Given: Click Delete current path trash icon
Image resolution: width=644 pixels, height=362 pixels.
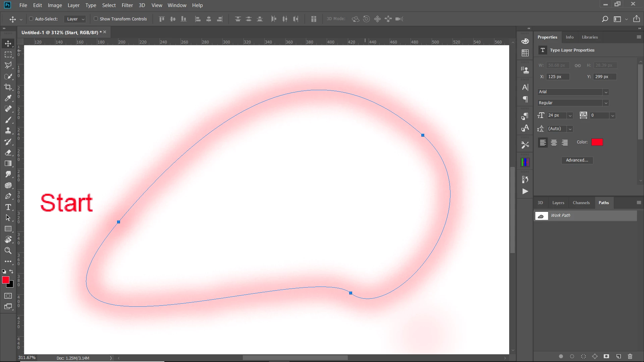Looking at the screenshot, I should click(630, 356).
